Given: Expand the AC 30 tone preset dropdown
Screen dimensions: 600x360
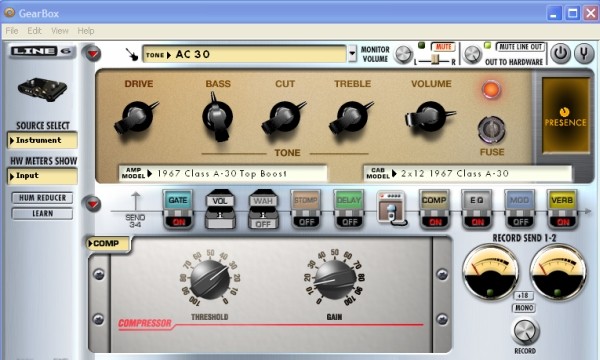Looking at the screenshot, I should pos(352,54).
